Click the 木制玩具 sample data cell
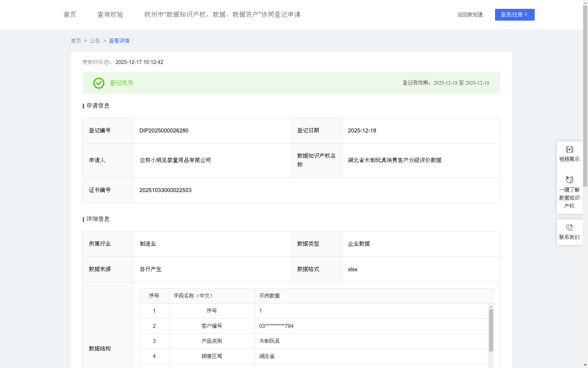588x368 pixels. point(372,341)
